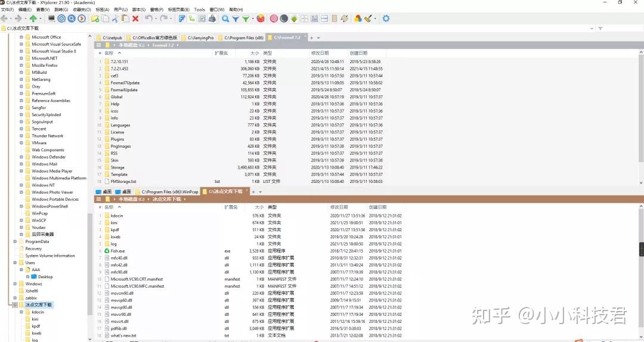Click the address bar path field
Image resolution: width=644 pixels, height=342 pixels.
296,29
